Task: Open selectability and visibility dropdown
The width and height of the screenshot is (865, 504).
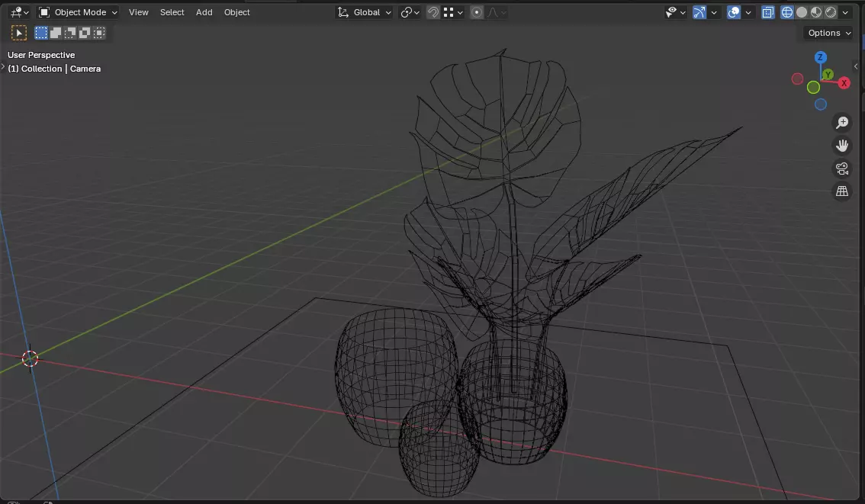Action: click(x=675, y=12)
